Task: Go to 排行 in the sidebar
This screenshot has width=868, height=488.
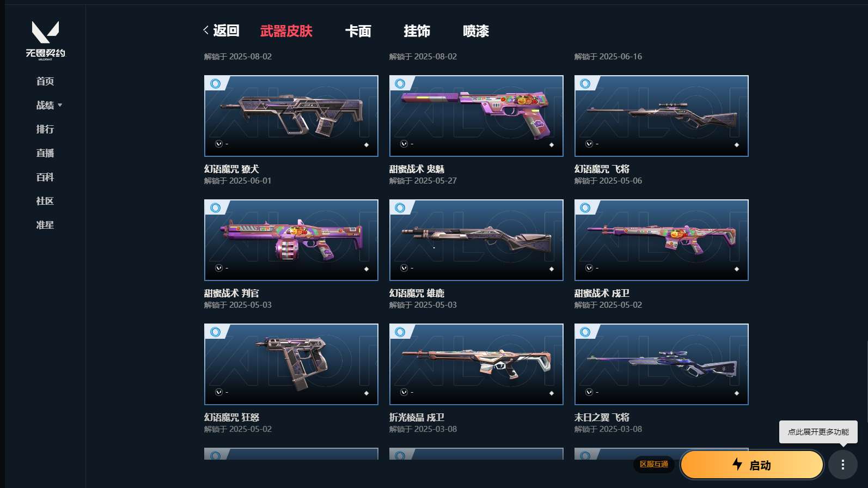Action: [45, 129]
